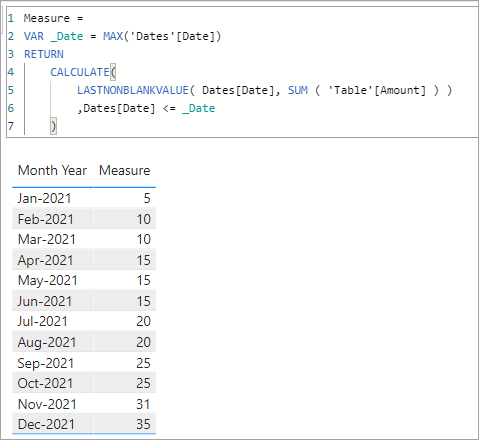This screenshot has width=479, height=440.
Task: Click the CALCULATE function on line 4
Action: coord(80,72)
